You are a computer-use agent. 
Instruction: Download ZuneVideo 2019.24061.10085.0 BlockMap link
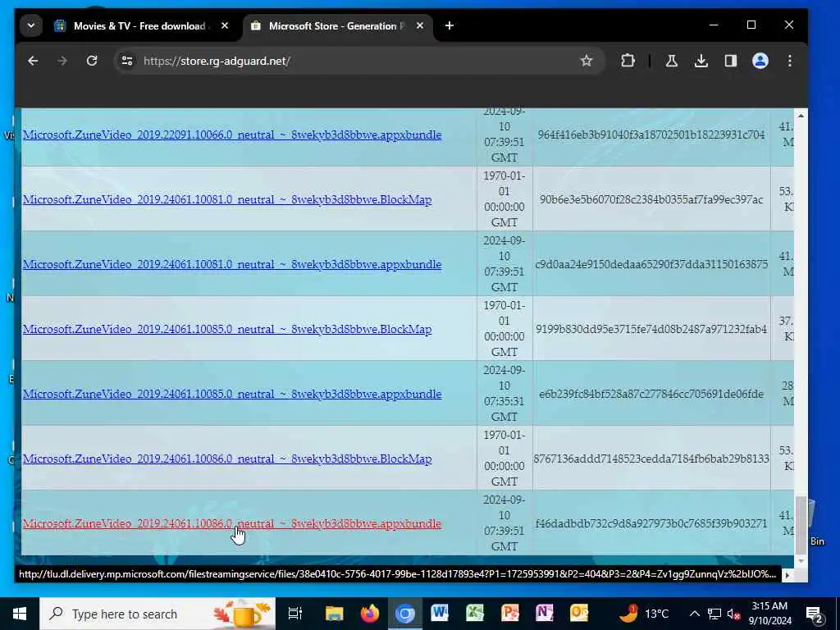pyautogui.click(x=227, y=329)
